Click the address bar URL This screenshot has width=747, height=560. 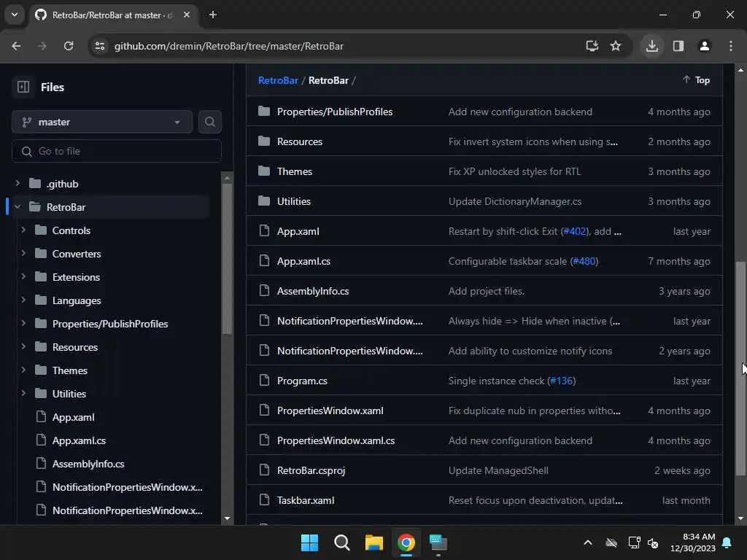228,46
